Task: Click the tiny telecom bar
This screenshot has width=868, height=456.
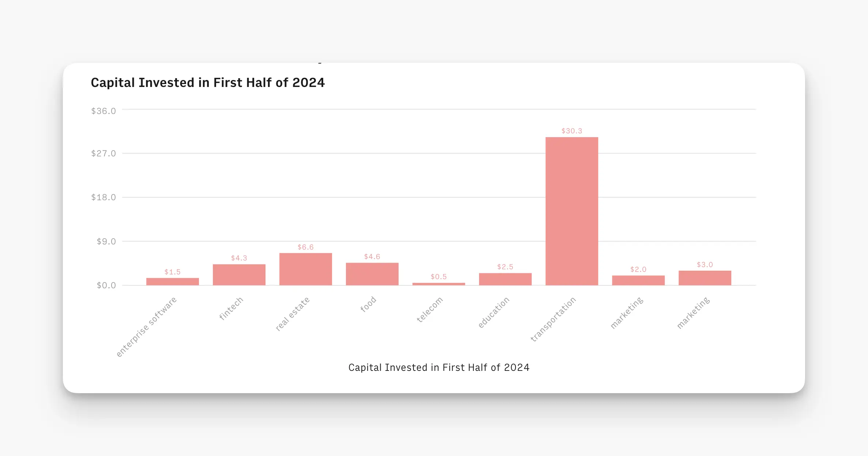Action: pyautogui.click(x=439, y=284)
